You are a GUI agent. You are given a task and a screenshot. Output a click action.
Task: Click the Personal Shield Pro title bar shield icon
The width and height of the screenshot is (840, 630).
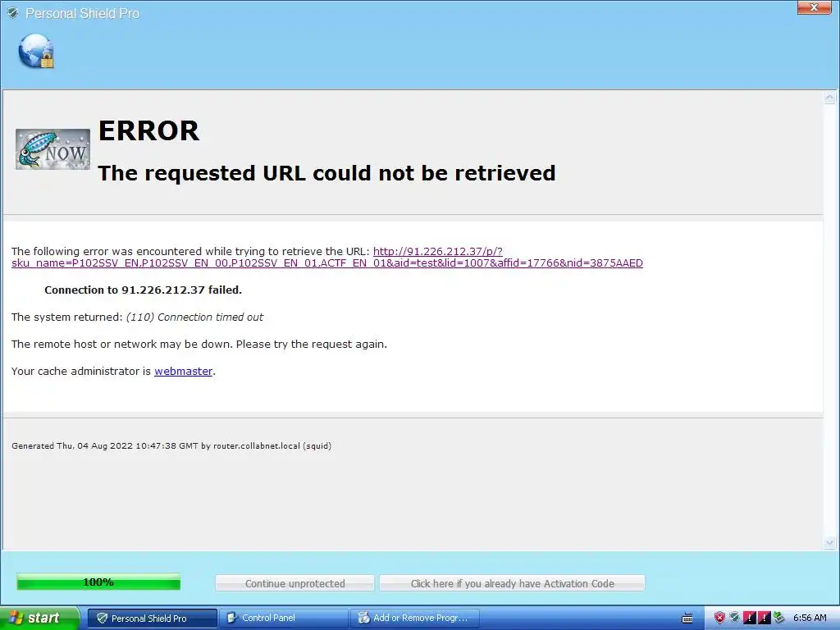[x=12, y=13]
